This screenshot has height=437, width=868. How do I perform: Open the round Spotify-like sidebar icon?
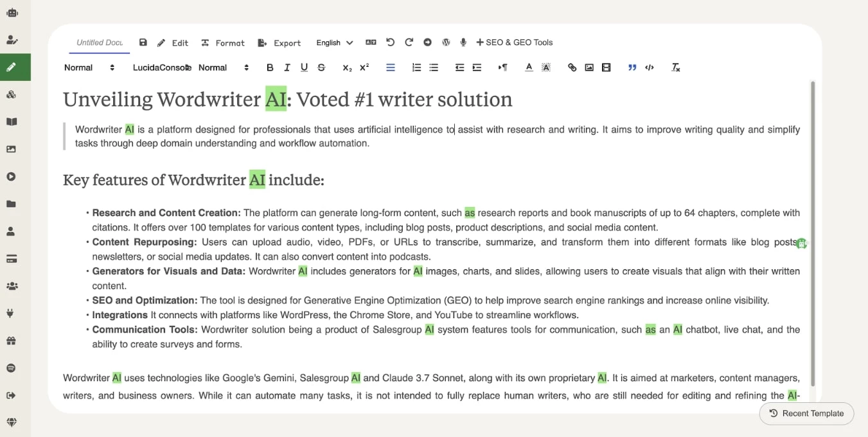pyautogui.click(x=12, y=368)
